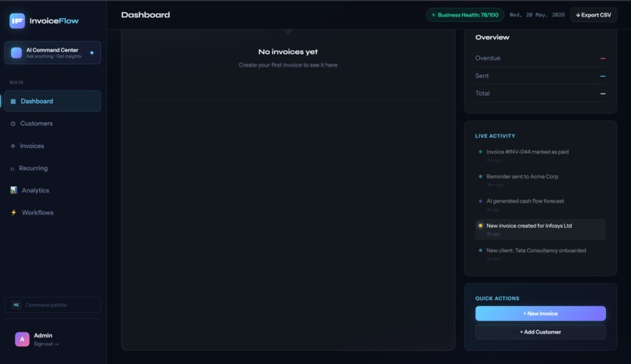Click the ⌘K shortcut badge
631x364 pixels.
[x=16, y=305]
